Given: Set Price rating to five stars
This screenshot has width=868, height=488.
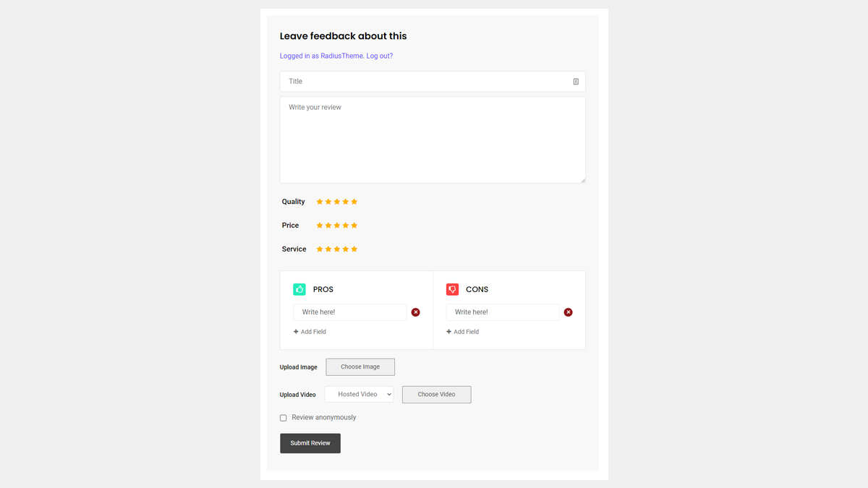Looking at the screenshot, I should (x=354, y=226).
